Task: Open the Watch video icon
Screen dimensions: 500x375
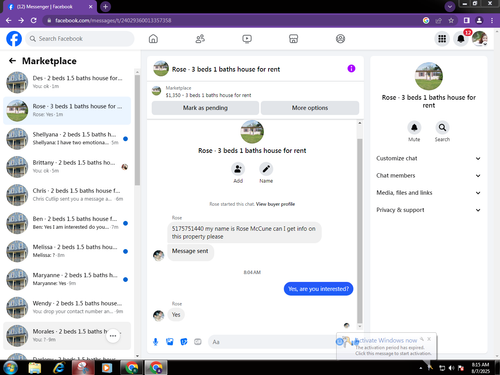Action: click(x=247, y=39)
